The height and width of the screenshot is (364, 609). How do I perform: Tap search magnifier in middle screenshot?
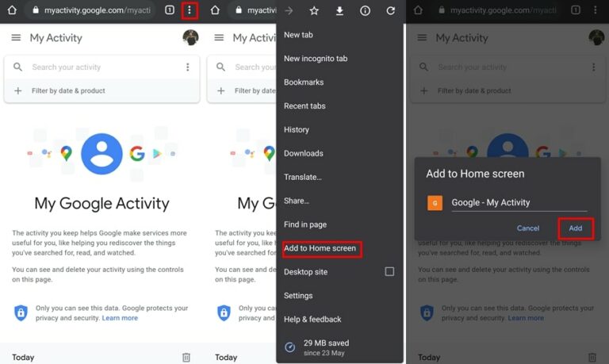(220, 67)
